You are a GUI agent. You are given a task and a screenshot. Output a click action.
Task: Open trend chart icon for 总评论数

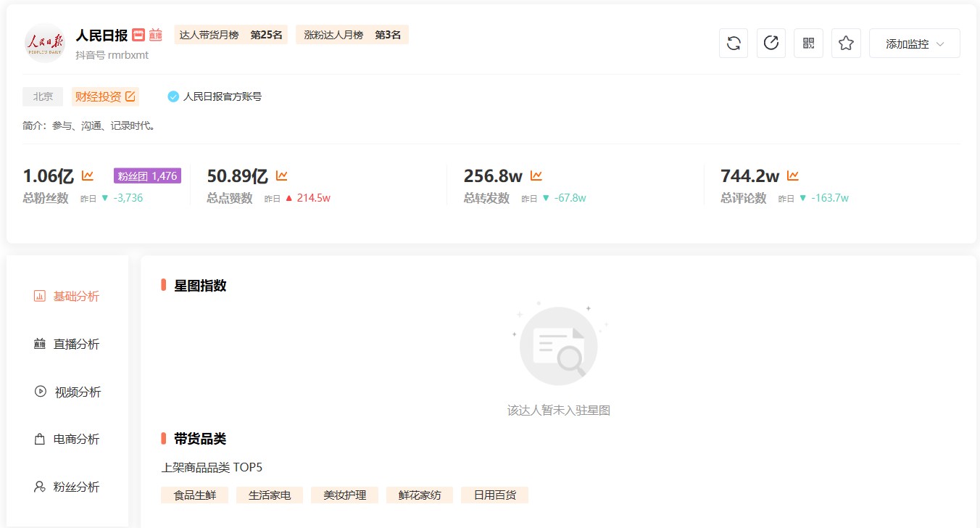pyautogui.click(x=793, y=176)
